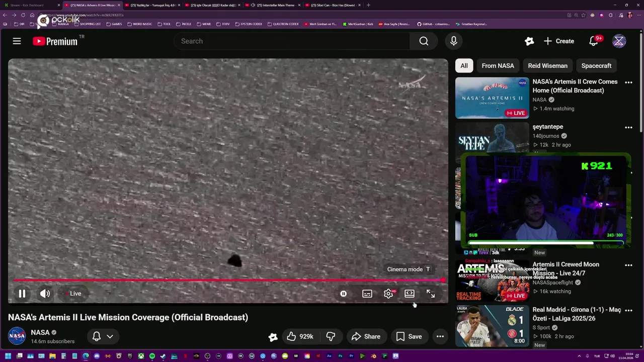The height and width of the screenshot is (362, 644).
Task: Focus the YouTube search field
Action: [x=292, y=41]
